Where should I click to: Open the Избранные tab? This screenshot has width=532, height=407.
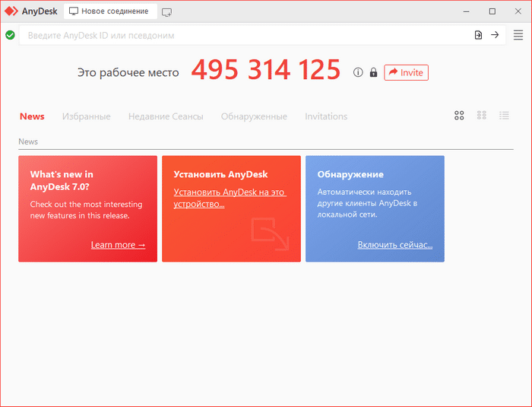click(x=86, y=116)
